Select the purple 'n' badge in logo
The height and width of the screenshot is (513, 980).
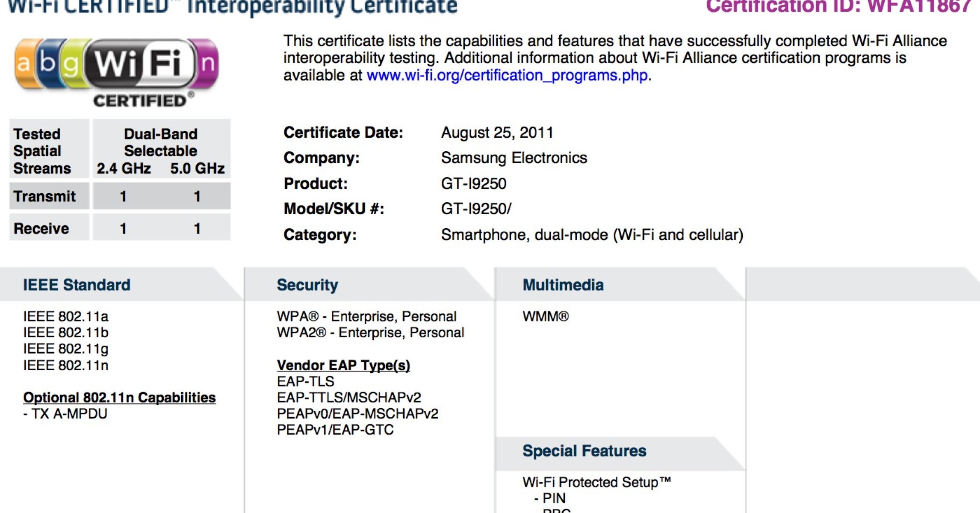coord(207,64)
